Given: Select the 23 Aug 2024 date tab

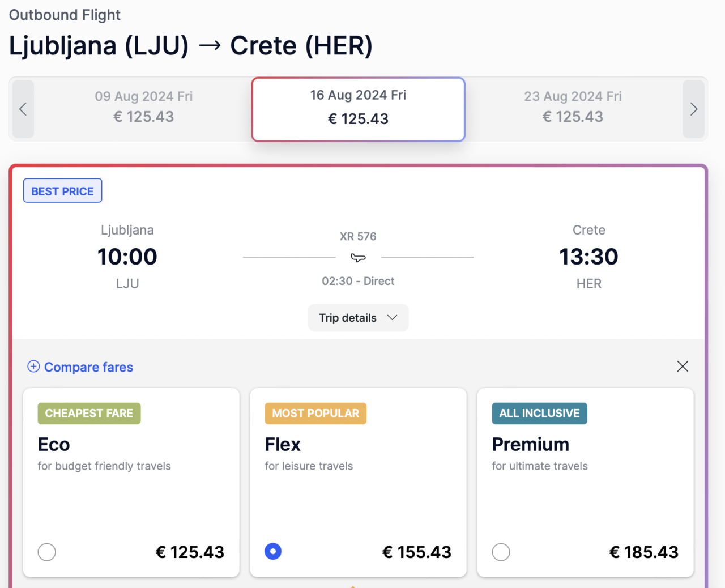Looking at the screenshot, I should [x=573, y=107].
